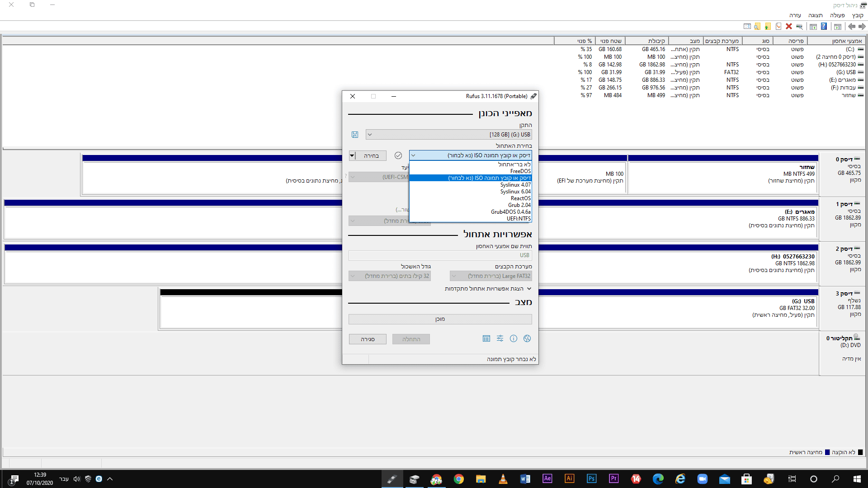Click the blue help question-mark toolbar icon
The height and width of the screenshot is (488, 868).
point(824,26)
